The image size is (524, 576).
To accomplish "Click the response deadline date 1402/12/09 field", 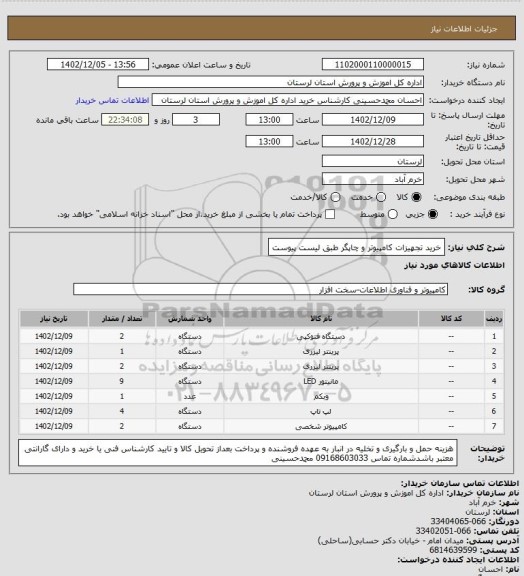I will pyautogui.click(x=373, y=120).
